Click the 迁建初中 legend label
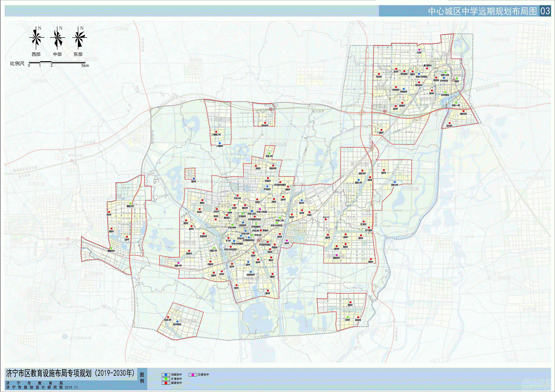This screenshot has height=392, width=555. coord(203,375)
